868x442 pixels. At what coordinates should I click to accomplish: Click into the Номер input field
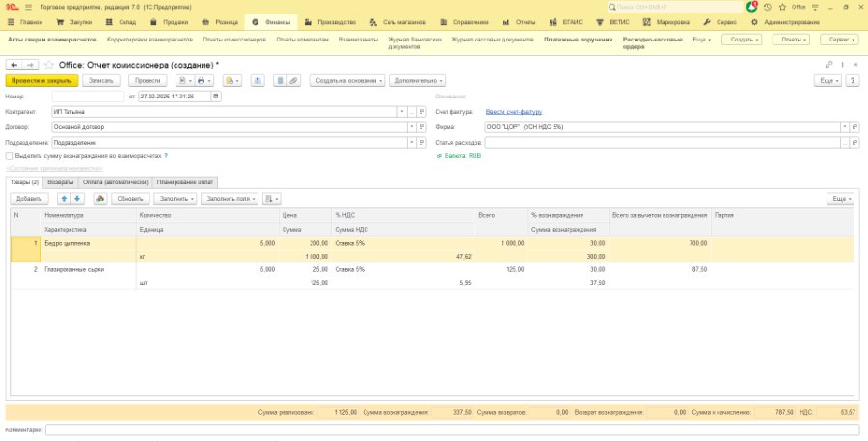coord(88,97)
